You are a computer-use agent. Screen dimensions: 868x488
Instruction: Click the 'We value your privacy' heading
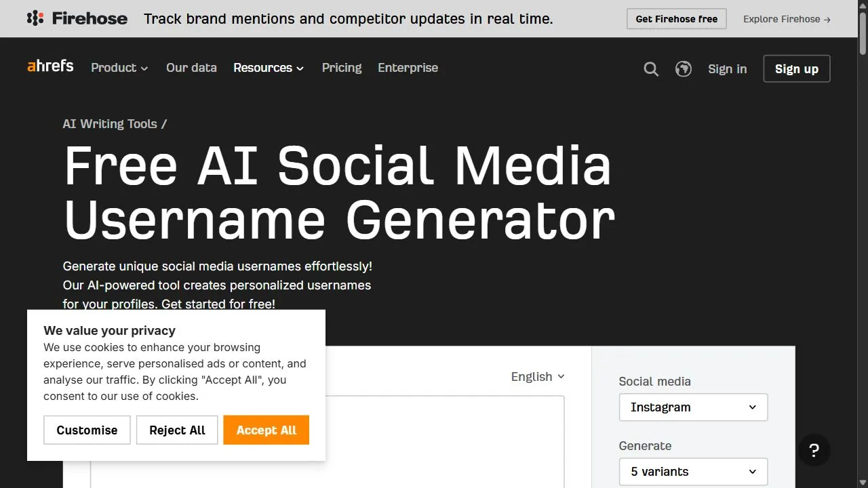coord(110,331)
